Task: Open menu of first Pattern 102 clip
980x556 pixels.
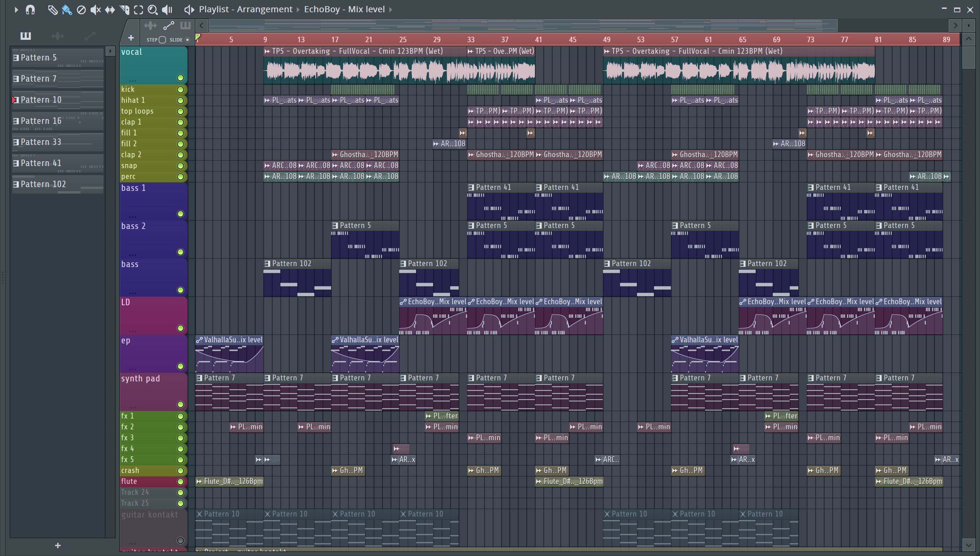Action: 267,263
